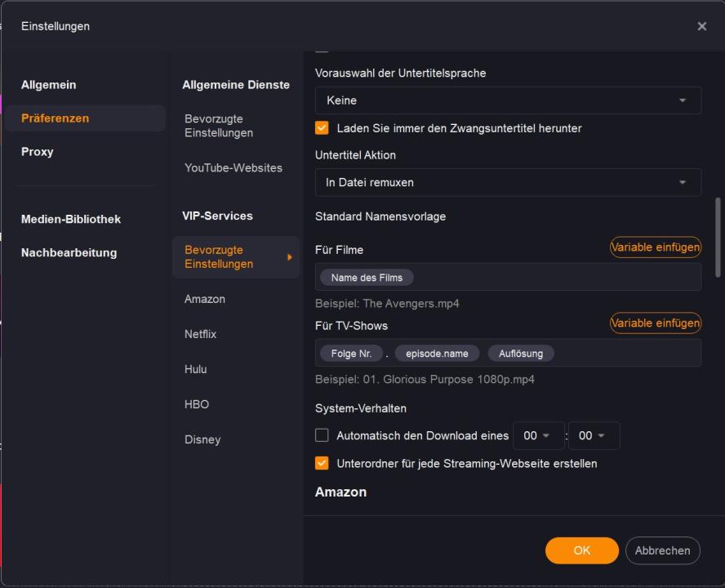The image size is (725, 588).
Task: Go to Nachbearbeitung settings
Action: (x=69, y=252)
